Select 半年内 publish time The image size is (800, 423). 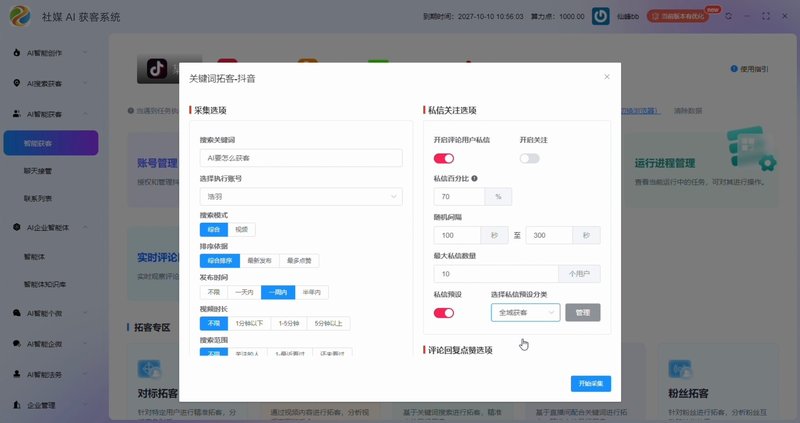tap(312, 292)
